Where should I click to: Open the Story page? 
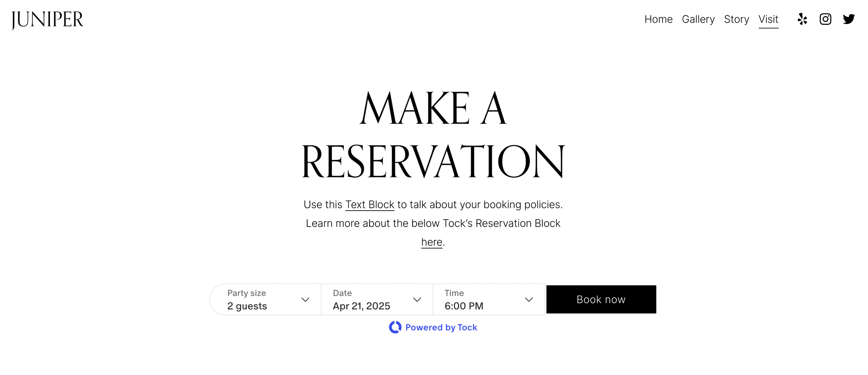pyautogui.click(x=736, y=19)
